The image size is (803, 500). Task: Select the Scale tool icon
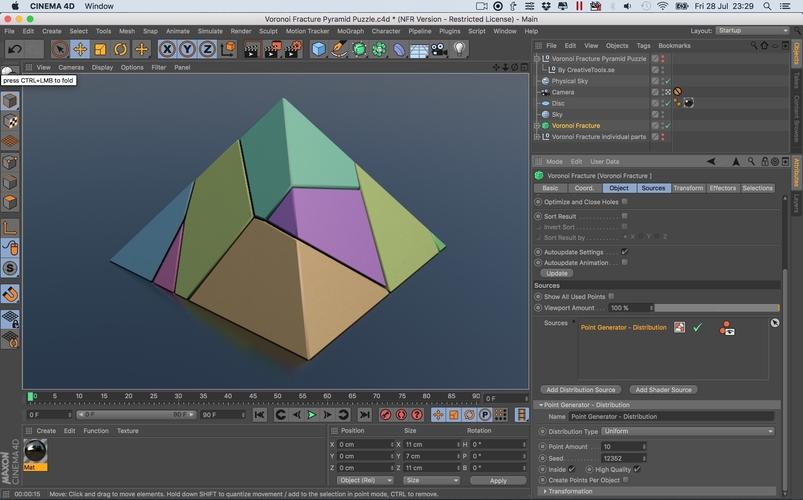[100, 49]
